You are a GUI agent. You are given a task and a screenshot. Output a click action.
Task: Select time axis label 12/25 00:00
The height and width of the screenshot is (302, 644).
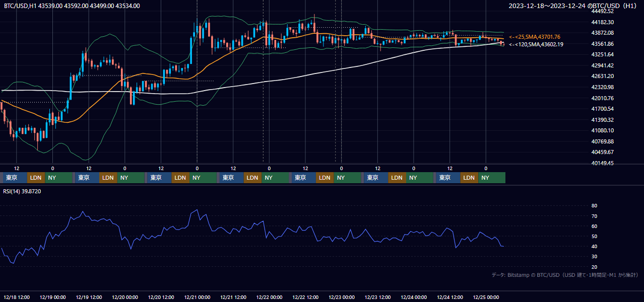point(486,297)
